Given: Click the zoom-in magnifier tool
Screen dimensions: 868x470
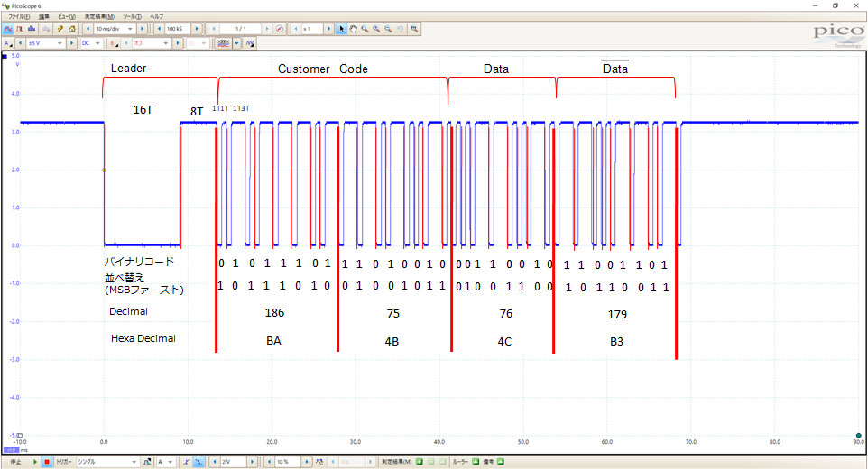Looking at the screenshot, I should [x=376, y=29].
